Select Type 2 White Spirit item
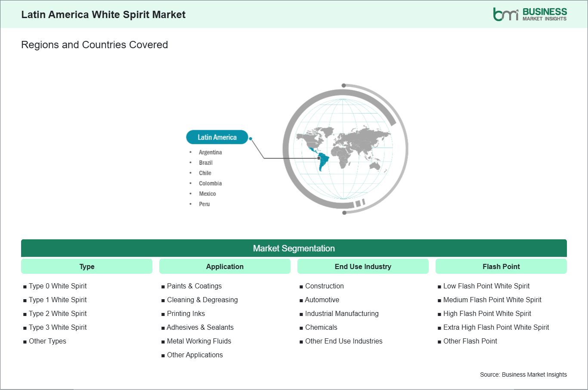The width and height of the screenshot is (588, 390). coord(58,313)
